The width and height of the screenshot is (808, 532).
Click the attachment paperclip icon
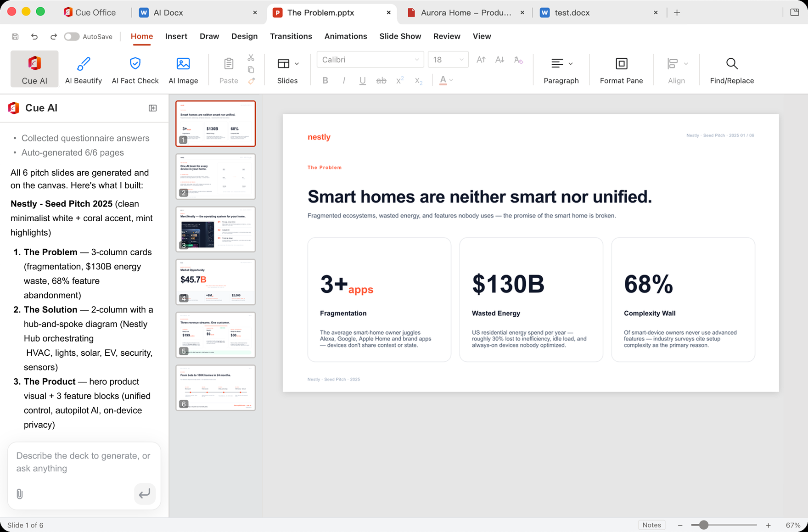click(20, 494)
